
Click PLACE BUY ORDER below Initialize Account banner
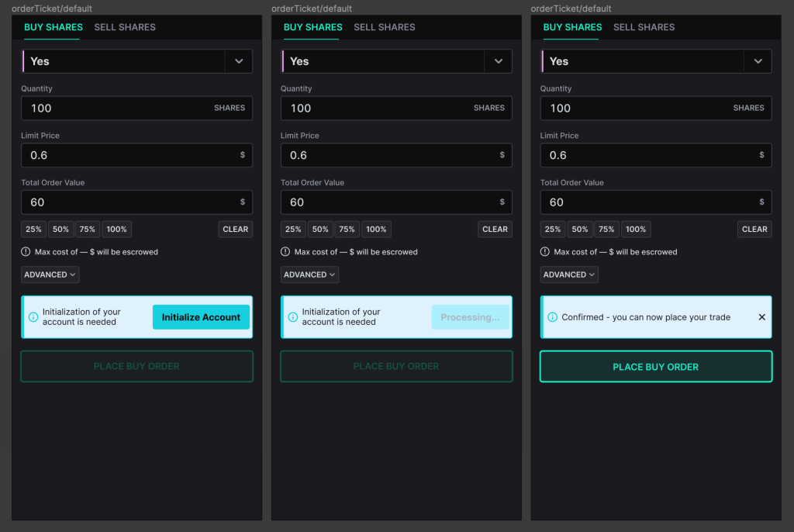click(x=136, y=366)
